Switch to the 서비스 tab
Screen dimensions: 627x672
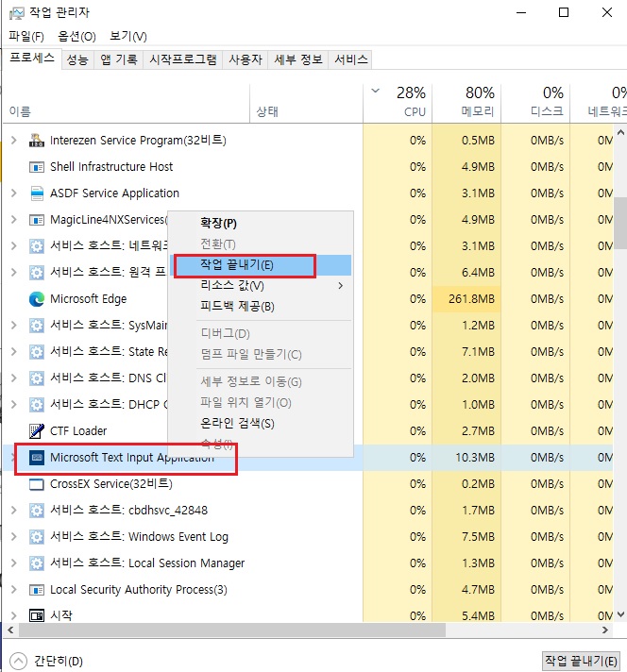pyautogui.click(x=351, y=59)
